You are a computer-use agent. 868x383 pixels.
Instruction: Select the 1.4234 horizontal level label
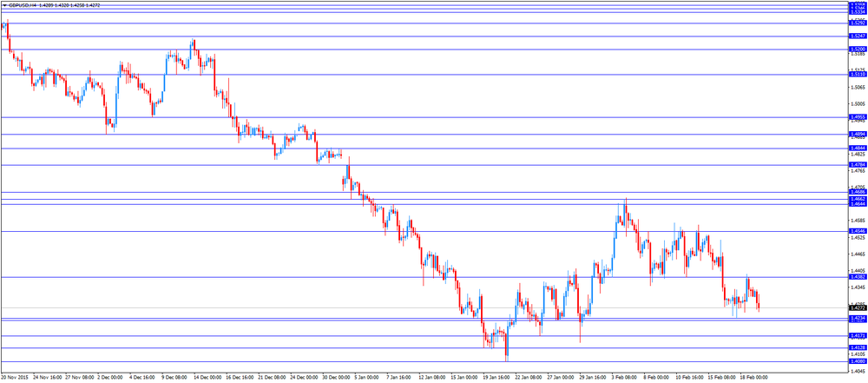tap(858, 318)
